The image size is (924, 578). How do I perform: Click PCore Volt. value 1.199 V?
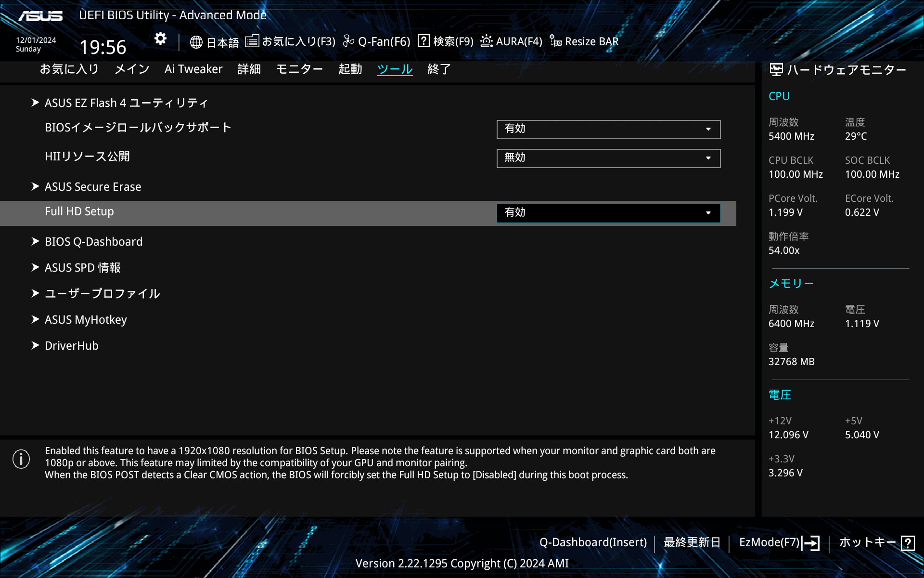coord(785,212)
